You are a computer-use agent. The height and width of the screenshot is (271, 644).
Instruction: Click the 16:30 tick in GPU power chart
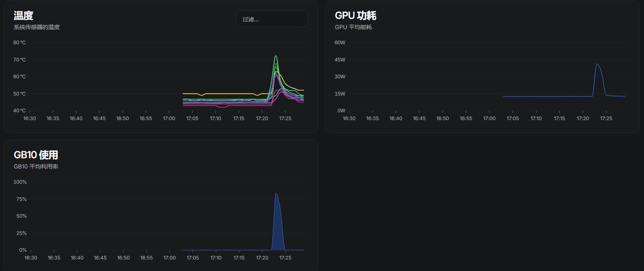(x=349, y=118)
